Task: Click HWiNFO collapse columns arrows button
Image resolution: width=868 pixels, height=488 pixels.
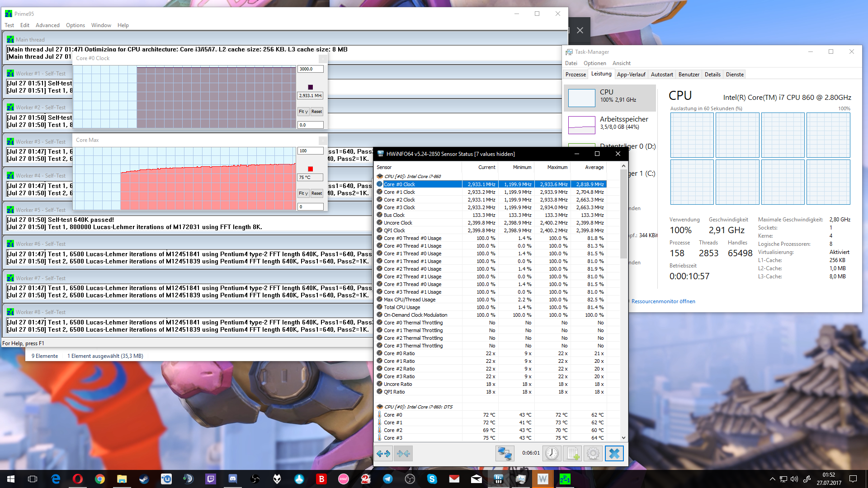Action: point(403,453)
